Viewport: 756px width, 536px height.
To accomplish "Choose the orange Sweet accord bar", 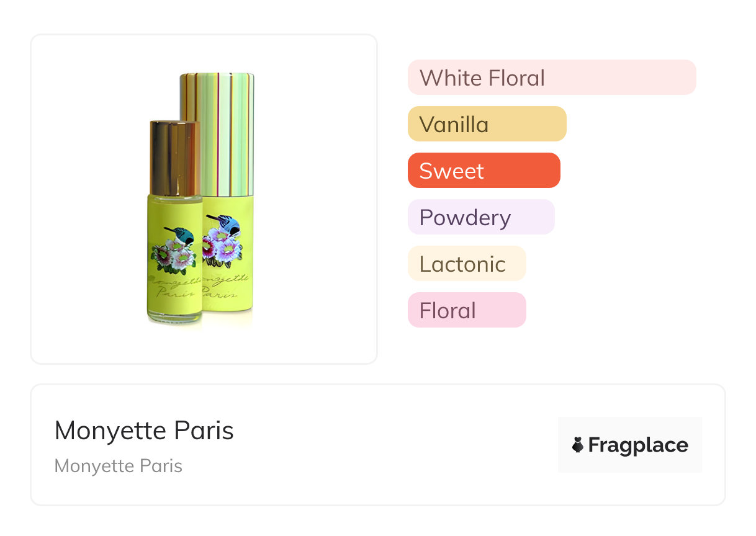I will 484,171.
